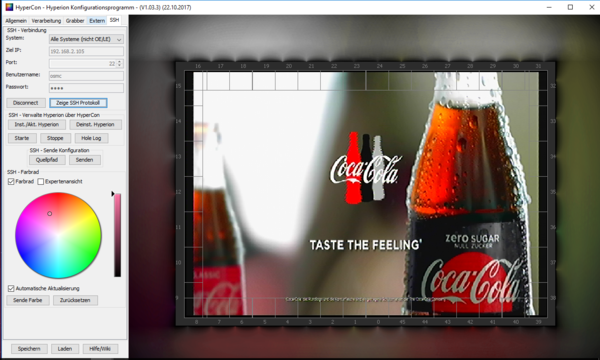
Task: Select the Grabber tab
Action: 75,21
